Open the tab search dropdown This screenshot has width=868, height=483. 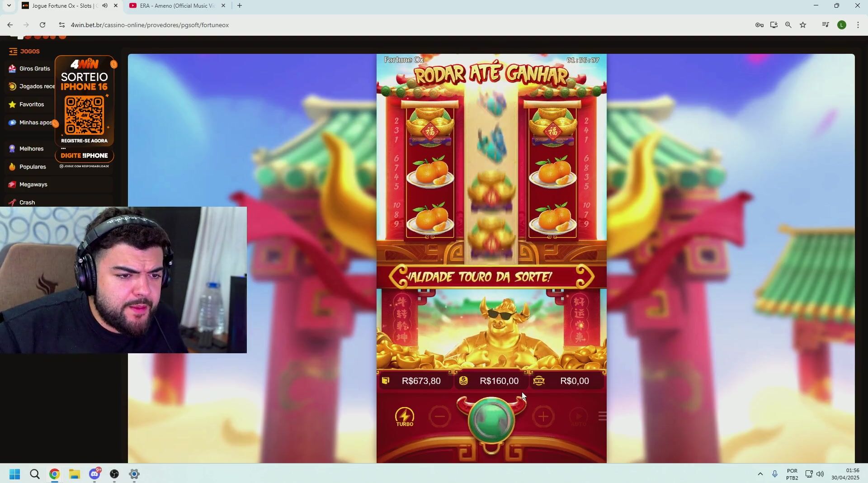coord(9,6)
